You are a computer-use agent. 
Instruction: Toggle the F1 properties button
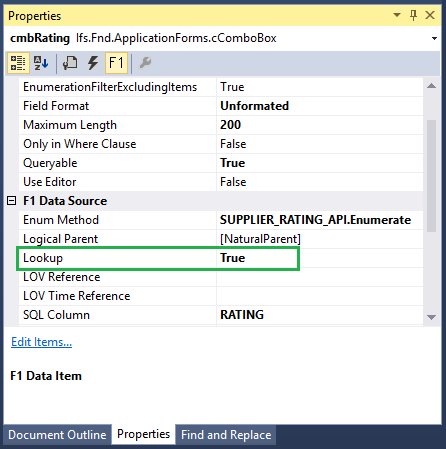(x=116, y=63)
